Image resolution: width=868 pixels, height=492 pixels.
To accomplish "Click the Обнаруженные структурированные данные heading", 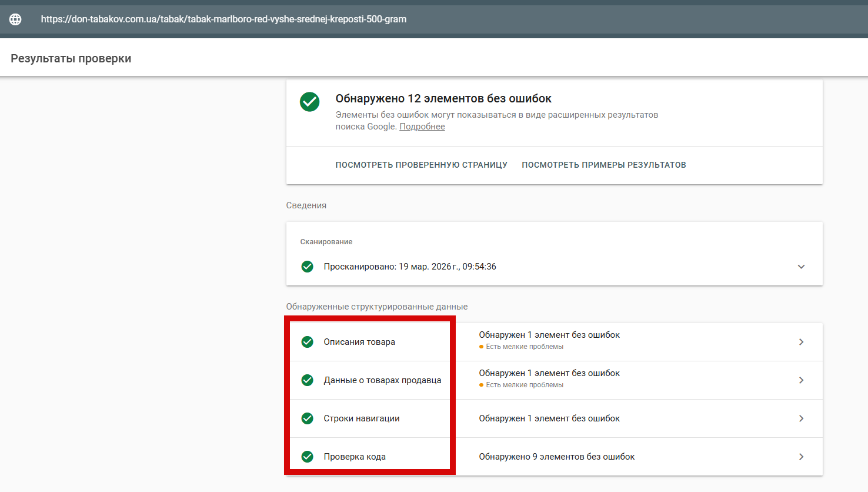I will click(x=377, y=307).
